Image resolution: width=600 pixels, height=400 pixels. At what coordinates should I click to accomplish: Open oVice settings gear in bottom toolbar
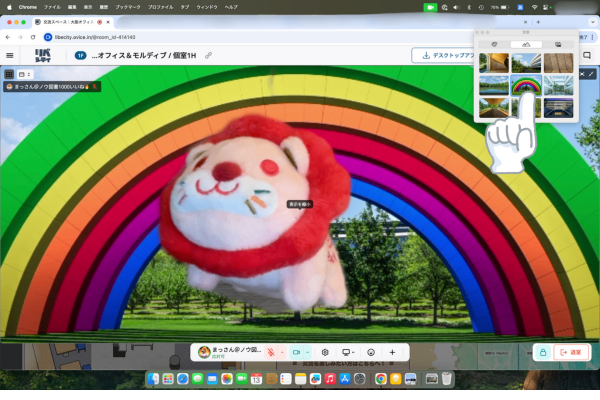[x=325, y=352]
